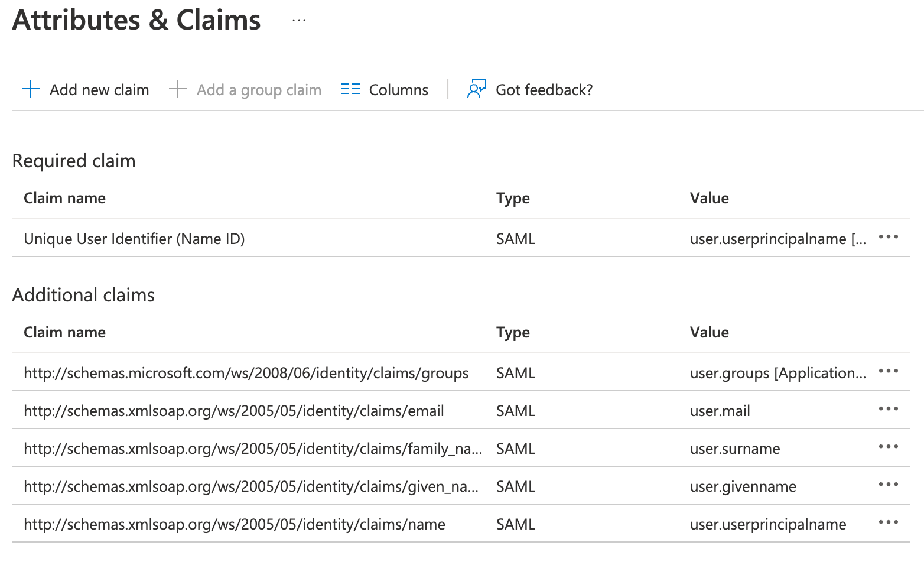Click the plus icon beside Add a group claim
924x565 pixels.
pos(177,89)
